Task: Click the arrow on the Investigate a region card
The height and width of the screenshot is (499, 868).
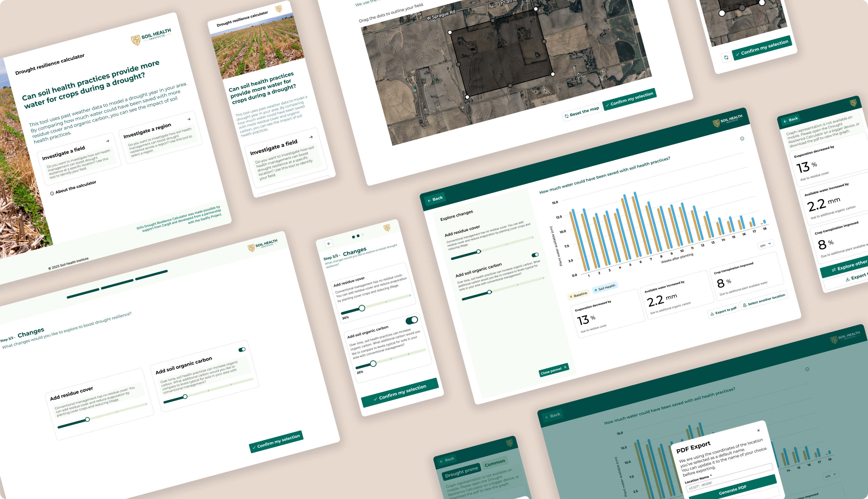Action: 189,119
